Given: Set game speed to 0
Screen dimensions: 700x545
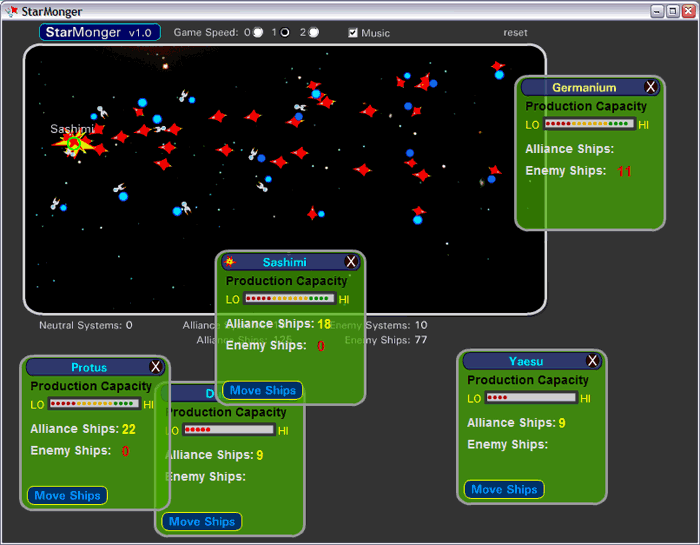Looking at the screenshot, I should click(x=258, y=32).
